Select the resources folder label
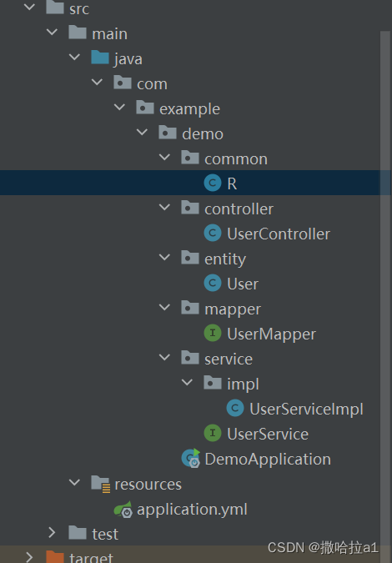Screen dimensions: 392x563 pos(148,485)
